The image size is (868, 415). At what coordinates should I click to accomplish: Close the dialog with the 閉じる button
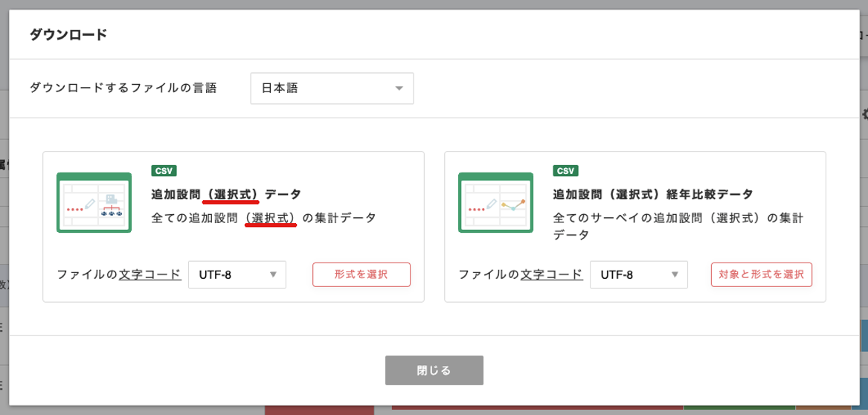(434, 370)
